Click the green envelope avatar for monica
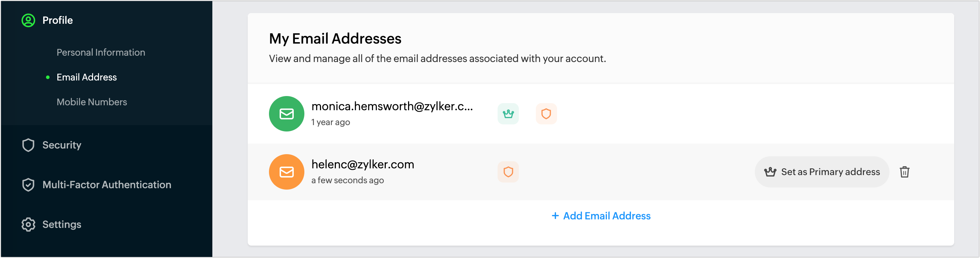This screenshot has width=980, height=258. tap(286, 114)
